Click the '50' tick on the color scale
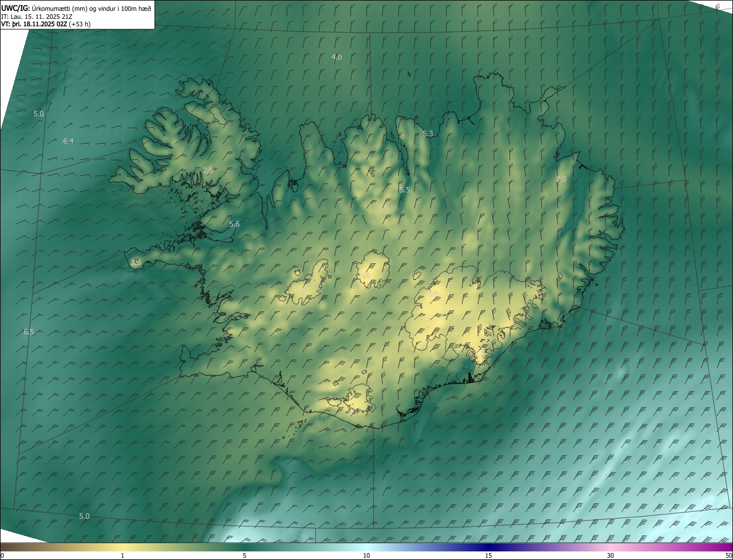The image size is (733, 560). pos(728,555)
